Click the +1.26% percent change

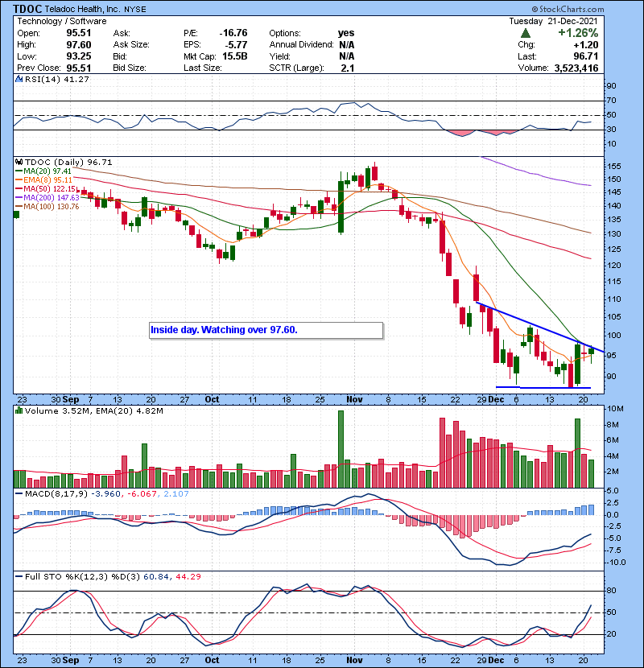(578, 33)
